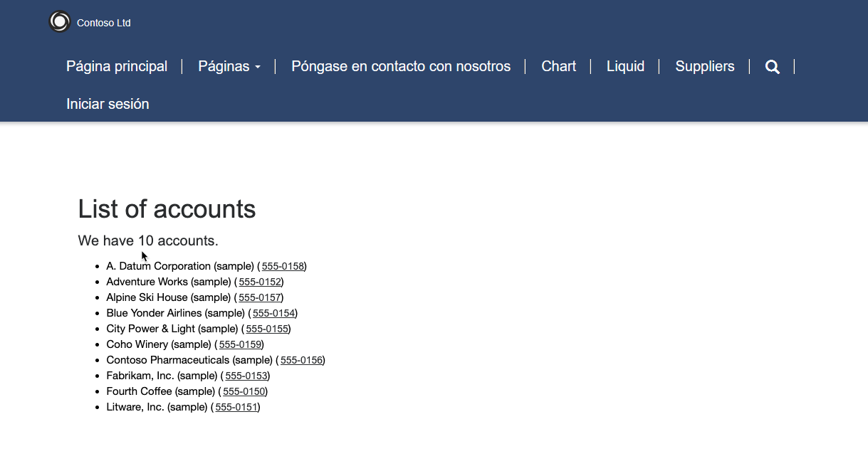Click Fourth Coffee phone link 555-0150
Screen dimensions: 868x471
[x=245, y=391]
